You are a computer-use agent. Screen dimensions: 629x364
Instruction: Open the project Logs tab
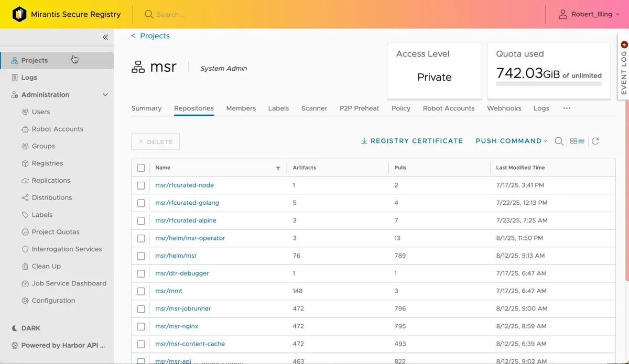click(541, 108)
